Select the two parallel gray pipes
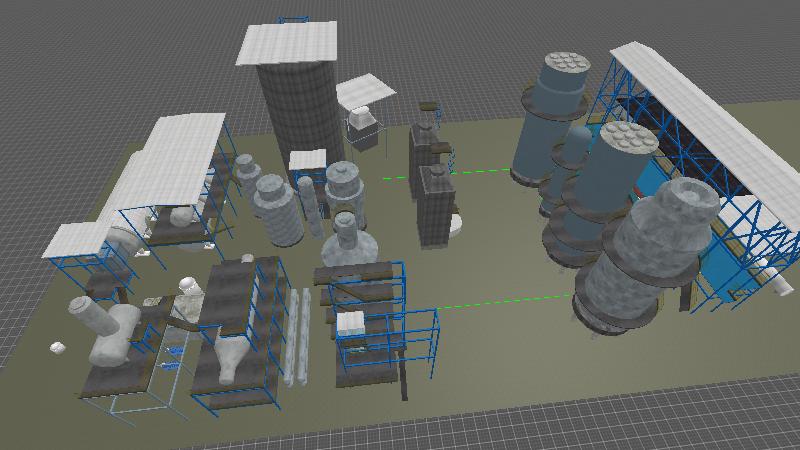800x450 pixels. pos(298,335)
